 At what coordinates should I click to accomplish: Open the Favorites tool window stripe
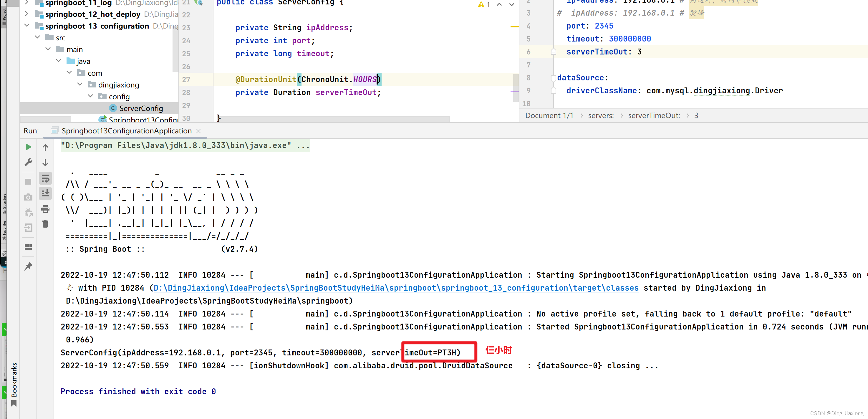4,230
